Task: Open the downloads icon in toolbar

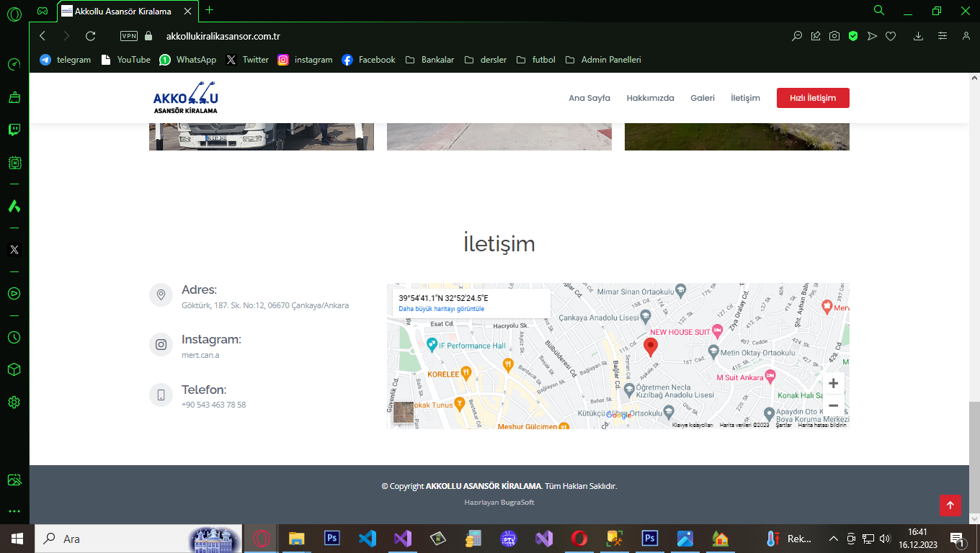Action: (x=918, y=36)
